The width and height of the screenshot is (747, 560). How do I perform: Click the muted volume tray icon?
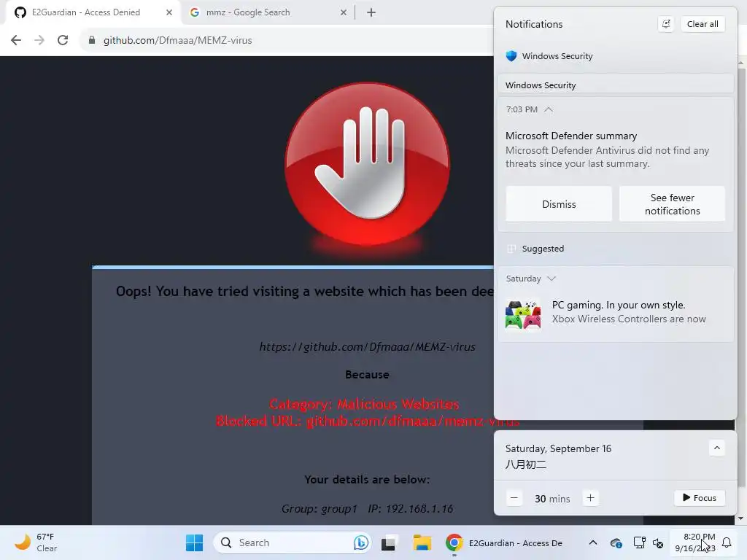(x=658, y=542)
